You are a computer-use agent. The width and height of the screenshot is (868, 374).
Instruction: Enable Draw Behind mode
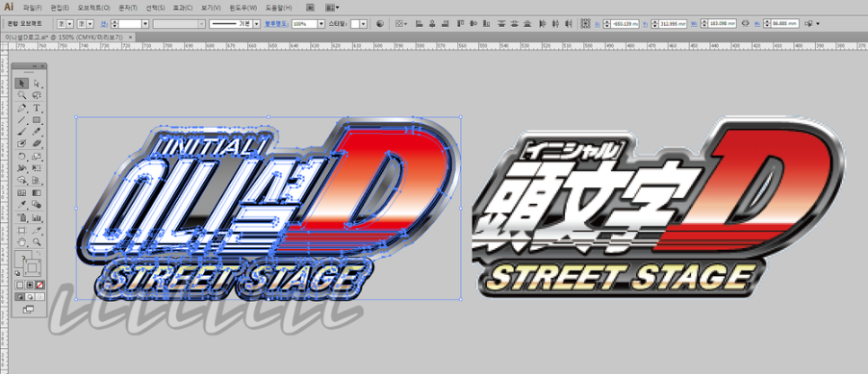(30, 297)
